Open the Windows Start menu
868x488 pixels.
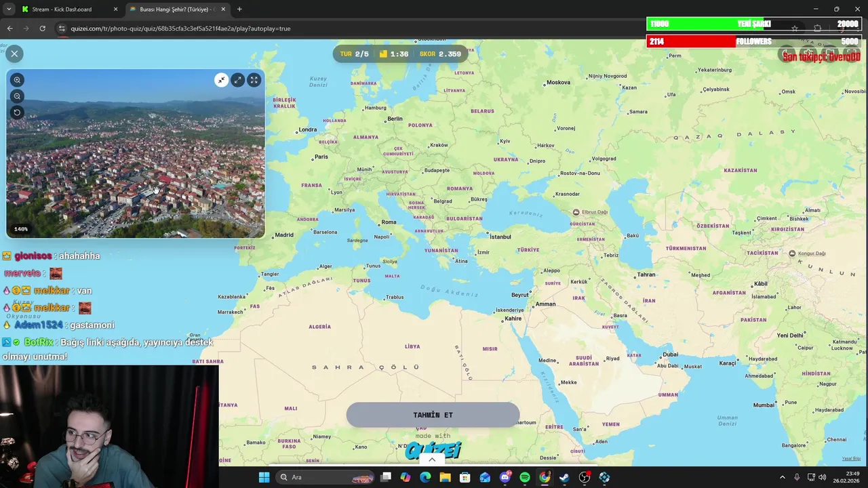(x=264, y=477)
